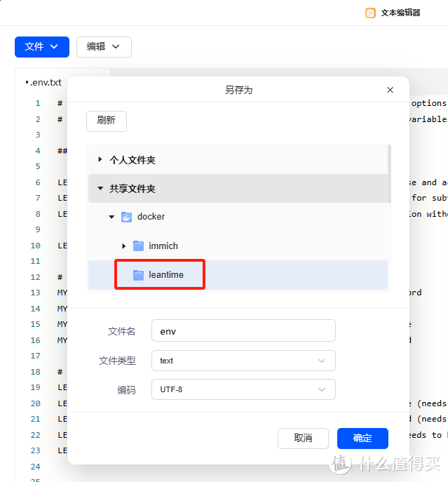Click the 取消 button
This screenshot has height=482, width=448.
[x=303, y=438]
